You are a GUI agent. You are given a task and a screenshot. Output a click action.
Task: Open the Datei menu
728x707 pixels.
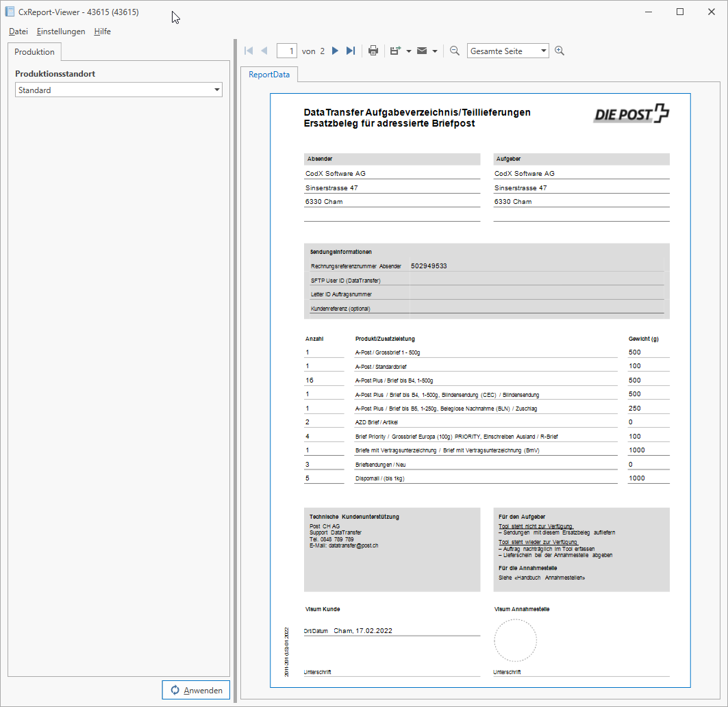pyautogui.click(x=18, y=31)
